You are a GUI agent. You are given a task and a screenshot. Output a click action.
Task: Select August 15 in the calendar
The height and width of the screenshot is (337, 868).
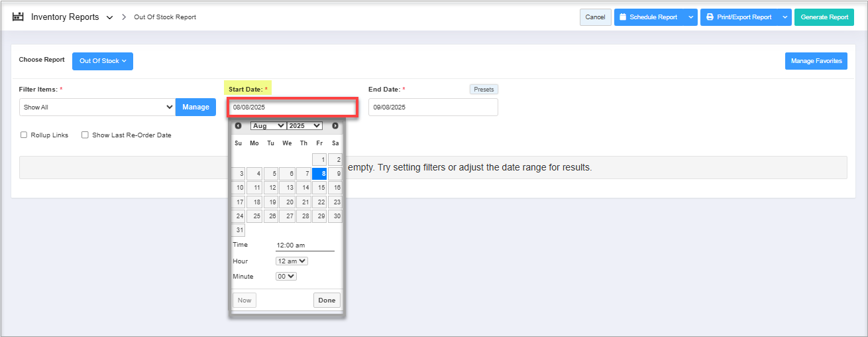[320, 188]
